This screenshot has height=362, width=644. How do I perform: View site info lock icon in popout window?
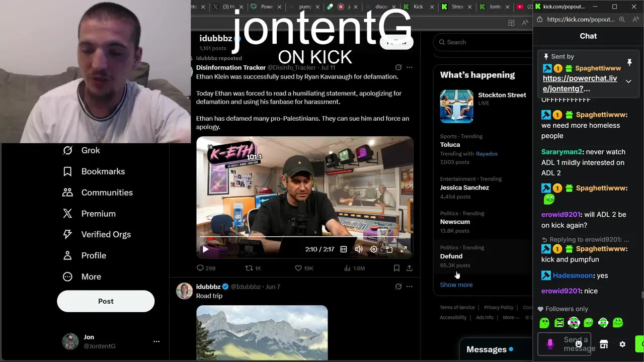540,19
